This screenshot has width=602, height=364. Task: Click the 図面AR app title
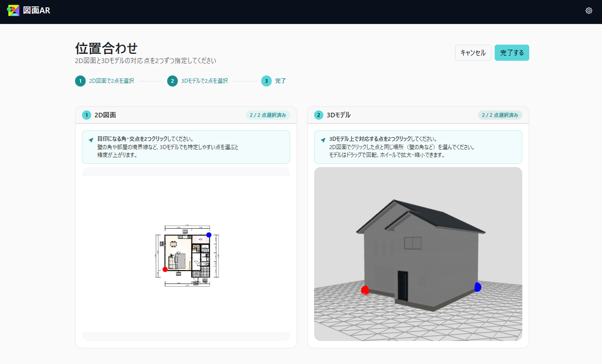pos(36,10)
